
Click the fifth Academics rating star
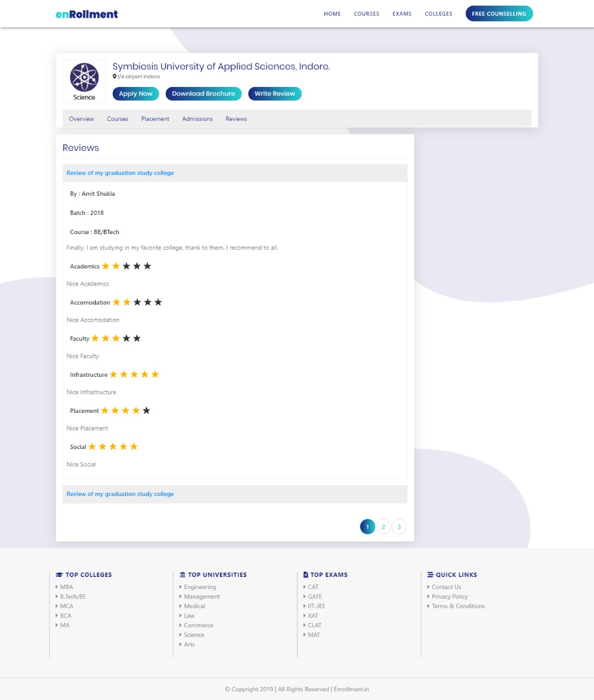(147, 266)
